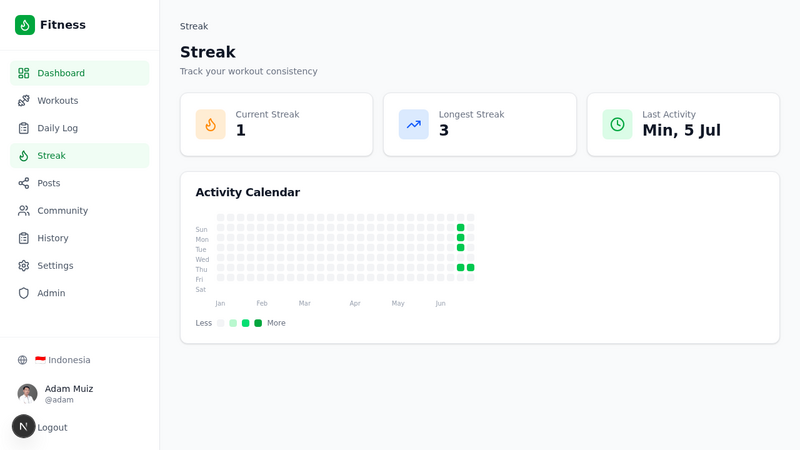Click the Settings gear icon
Viewport: 800px width, 450px height.
pyautogui.click(x=23, y=266)
